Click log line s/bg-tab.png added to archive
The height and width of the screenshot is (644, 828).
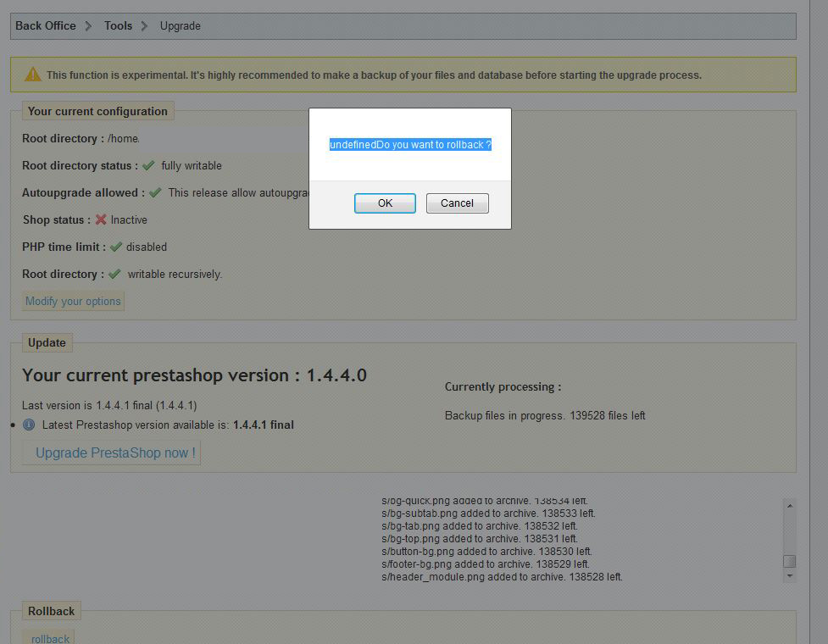480,526
